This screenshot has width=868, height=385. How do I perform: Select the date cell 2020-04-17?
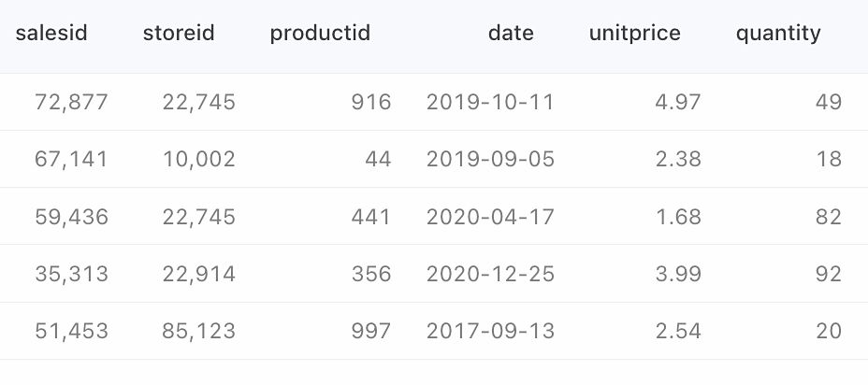[x=490, y=217]
